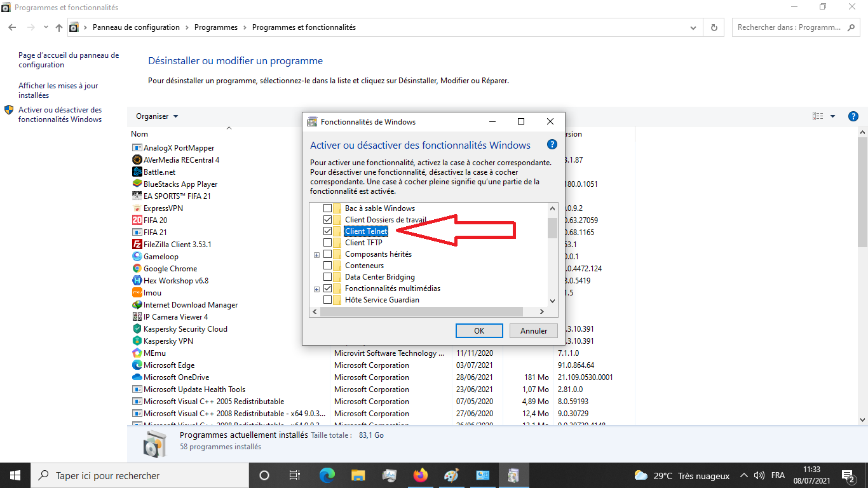Image resolution: width=868 pixels, height=488 pixels.
Task: Open Firefox from the taskbar
Action: 420,475
